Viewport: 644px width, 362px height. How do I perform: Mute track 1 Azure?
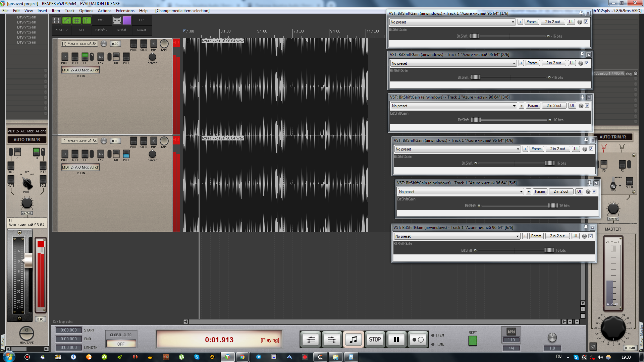coord(133,44)
